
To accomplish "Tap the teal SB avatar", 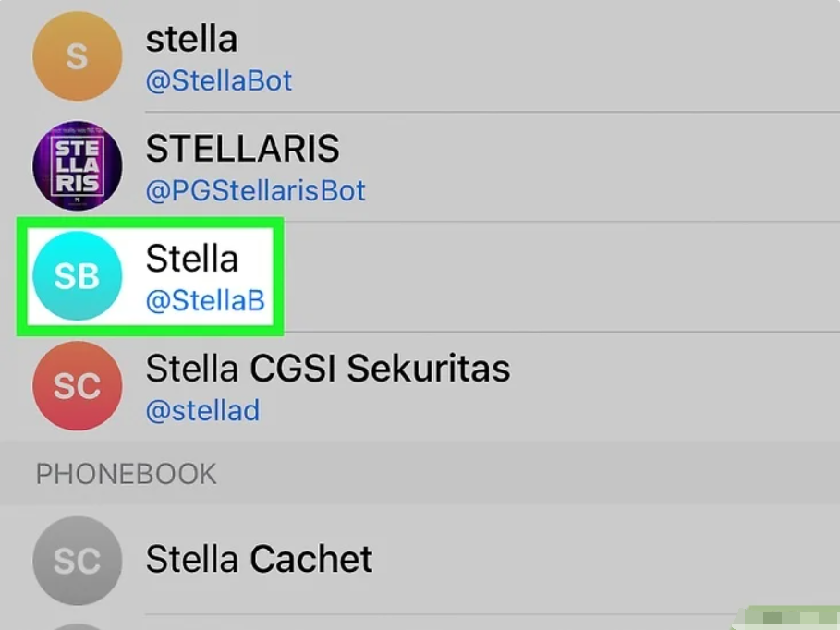I will click(x=77, y=275).
